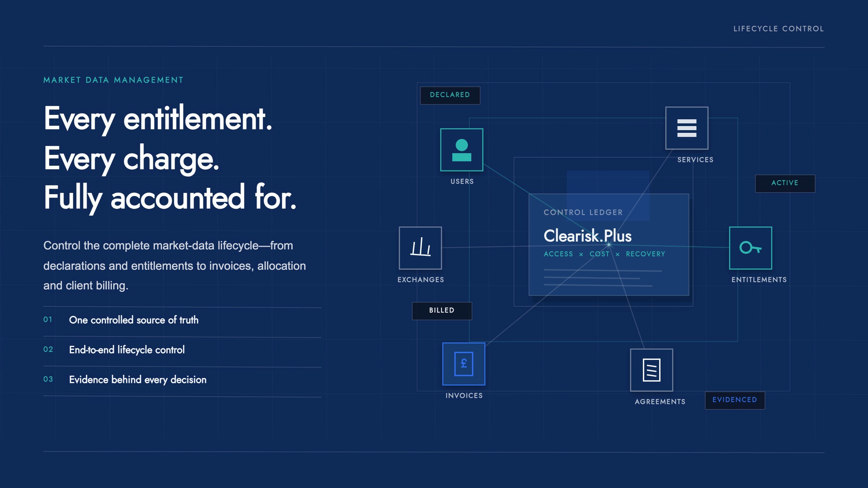
Task: Click the Clearisk.Plus control ledger title
Action: 588,236
